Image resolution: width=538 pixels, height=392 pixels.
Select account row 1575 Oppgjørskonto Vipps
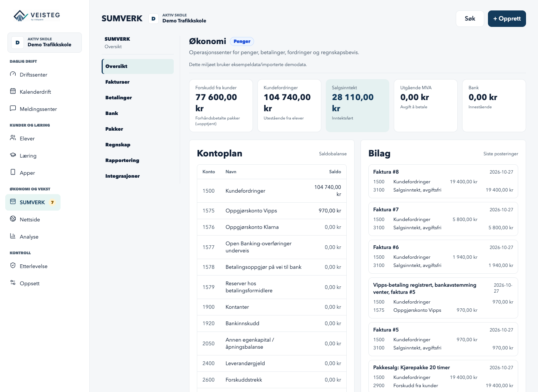(x=272, y=211)
